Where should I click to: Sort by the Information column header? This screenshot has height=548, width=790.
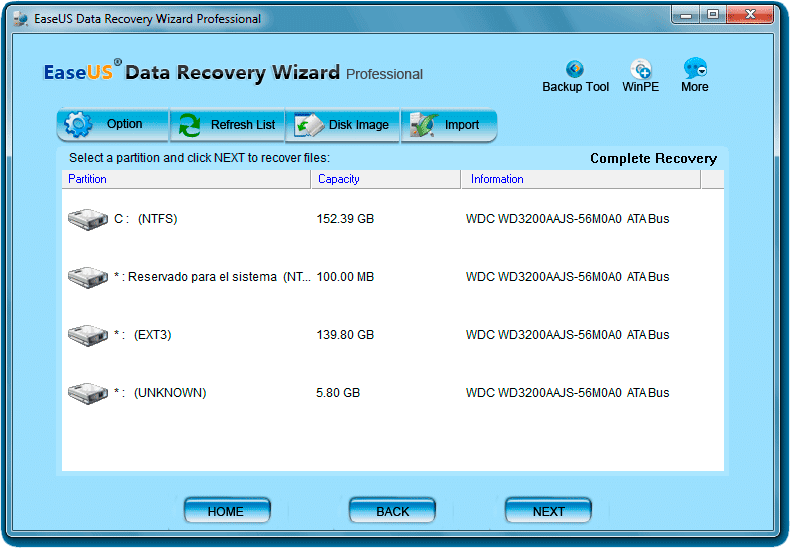coord(581,179)
